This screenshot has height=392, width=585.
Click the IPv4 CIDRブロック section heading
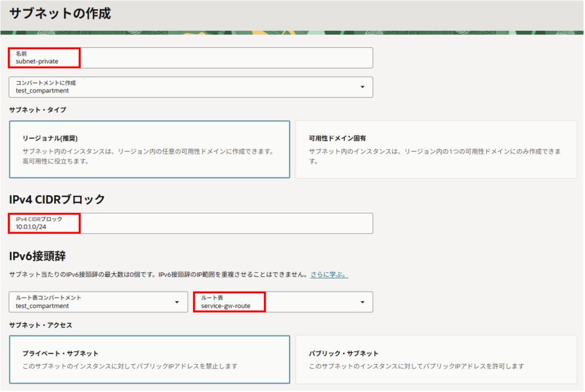tap(57, 199)
